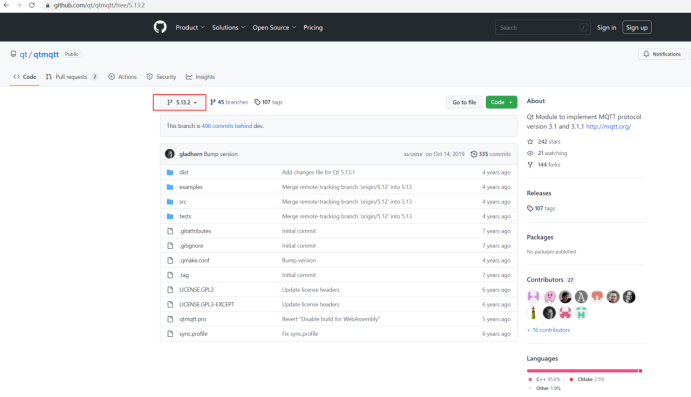The height and width of the screenshot is (397, 691).
Task: Click the file icon for .gitattributes
Action: pos(170,231)
